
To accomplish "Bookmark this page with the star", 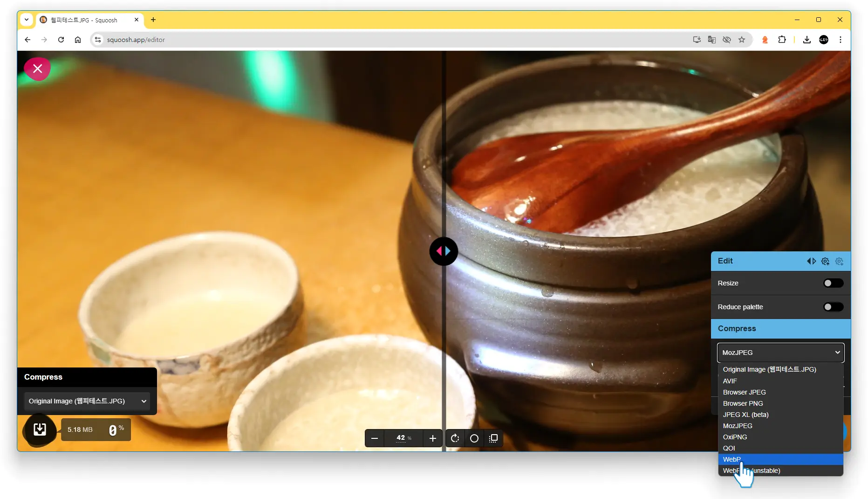I will click(x=742, y=40).
